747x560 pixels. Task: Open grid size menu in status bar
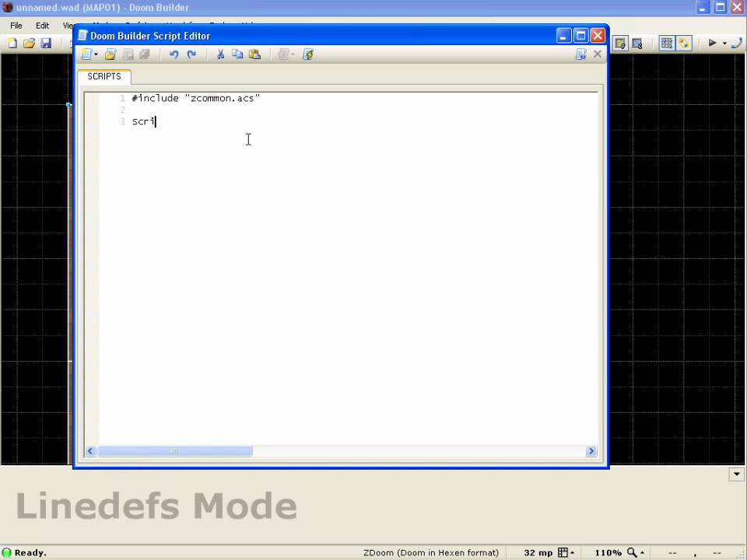pyautogui.click(x=566, y=553)
